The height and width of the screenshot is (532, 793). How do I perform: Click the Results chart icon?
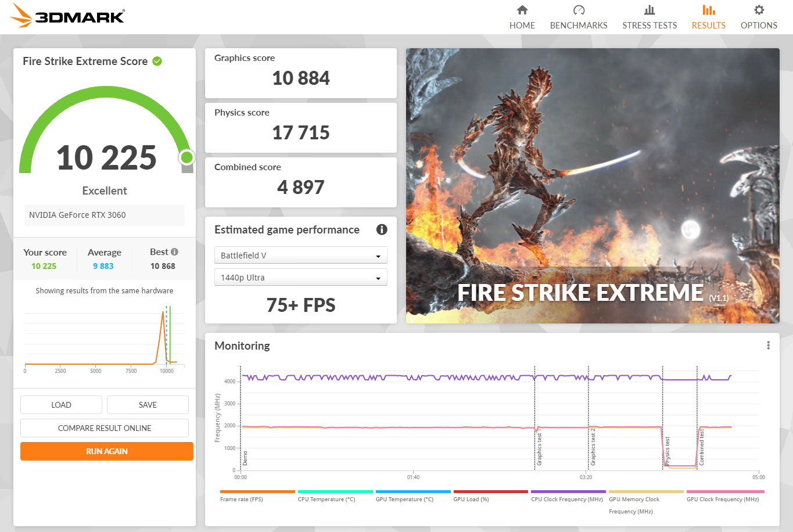(708, 10)
